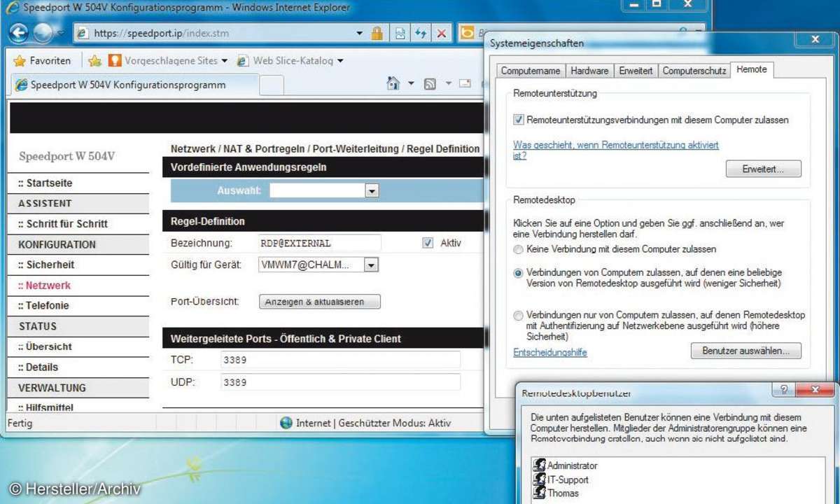Click the Internet Explorer title bar icon
Screen dimensions: 840x504
pyautogui.click(x=13, y=8)
